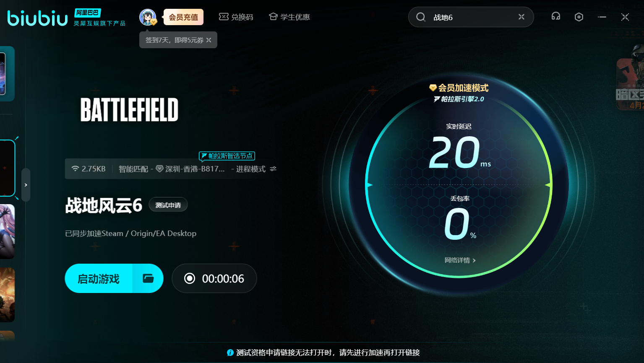Open customer support headset icon

556,16
